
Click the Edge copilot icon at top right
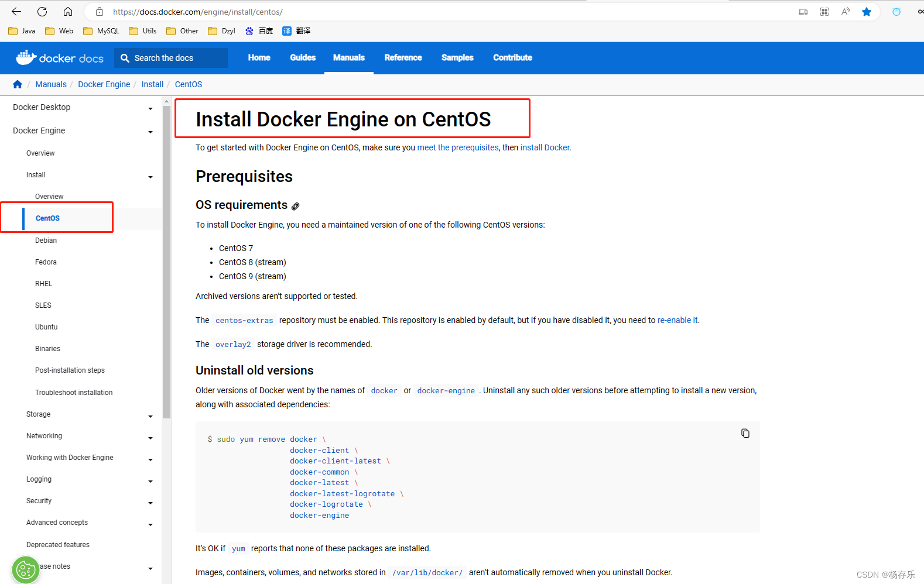pyautogui.click(x=896, y=12)
